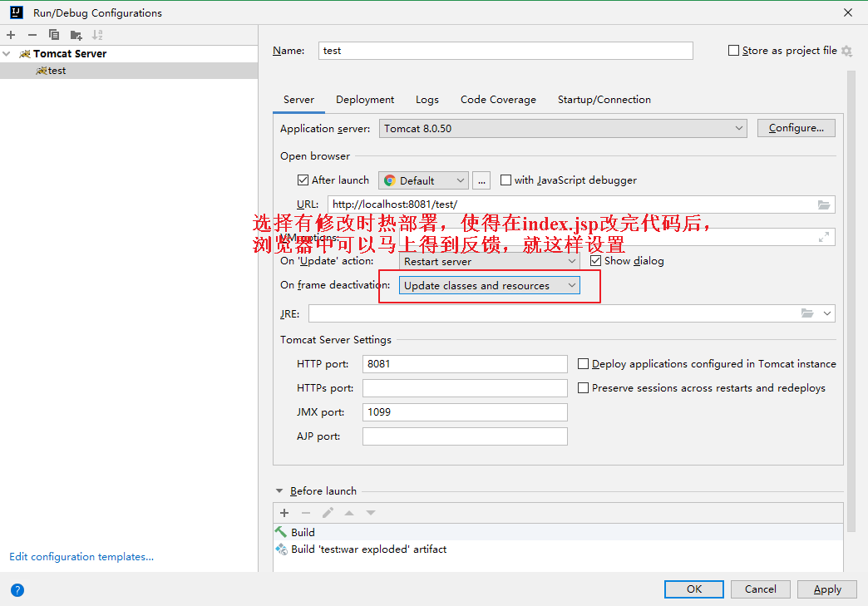The image size is (868, 606).
Task: Switch to the Startup/Connection tab
Action: point(604,100)
